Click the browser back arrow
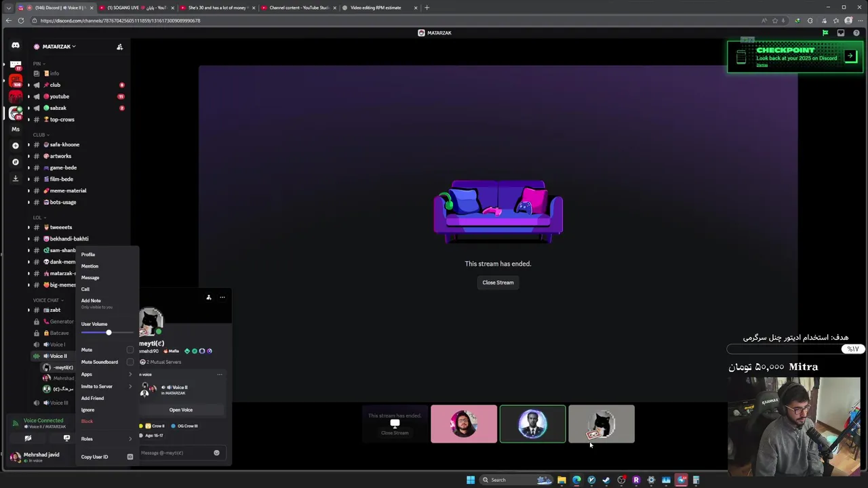Screen dimensions: 868x488 coord(8,20)
